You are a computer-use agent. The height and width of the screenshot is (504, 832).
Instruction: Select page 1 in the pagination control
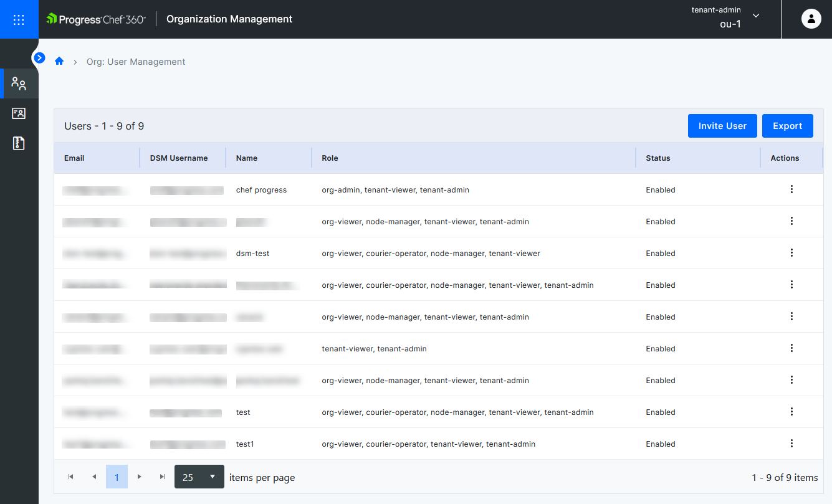[117, 476]
